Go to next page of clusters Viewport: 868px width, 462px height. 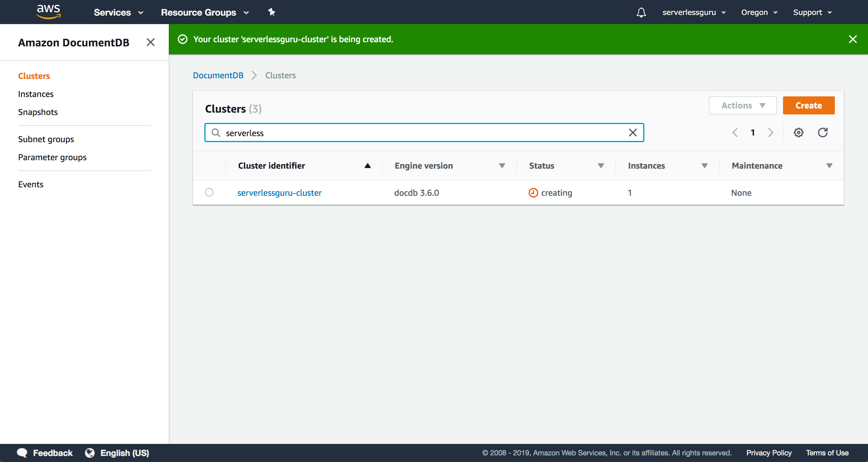770,132
